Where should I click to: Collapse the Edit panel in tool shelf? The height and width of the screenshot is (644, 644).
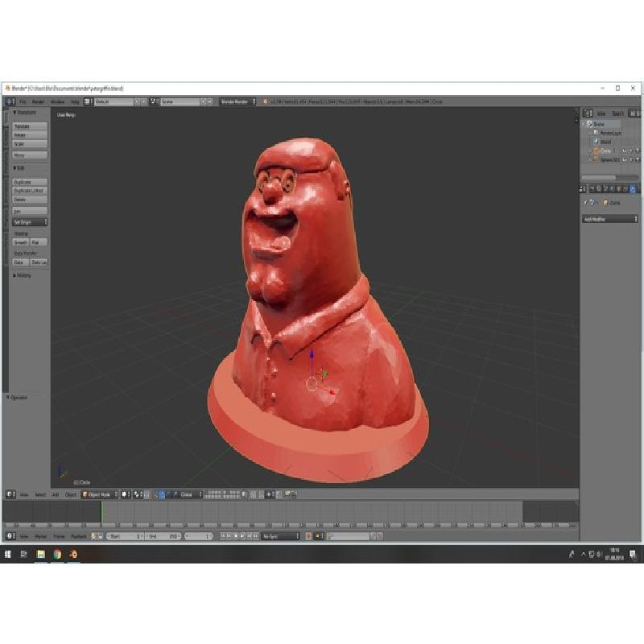[19, 168]
